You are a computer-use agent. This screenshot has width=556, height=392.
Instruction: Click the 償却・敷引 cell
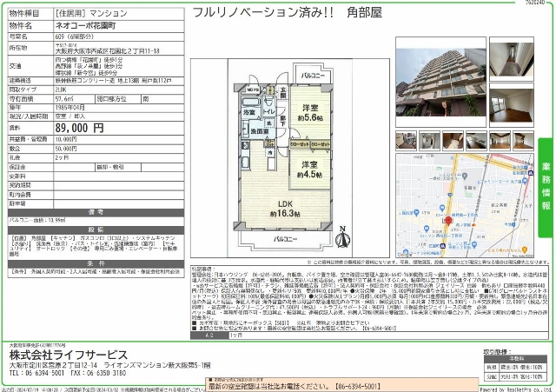pyautogui.click(x=118, y=167)
